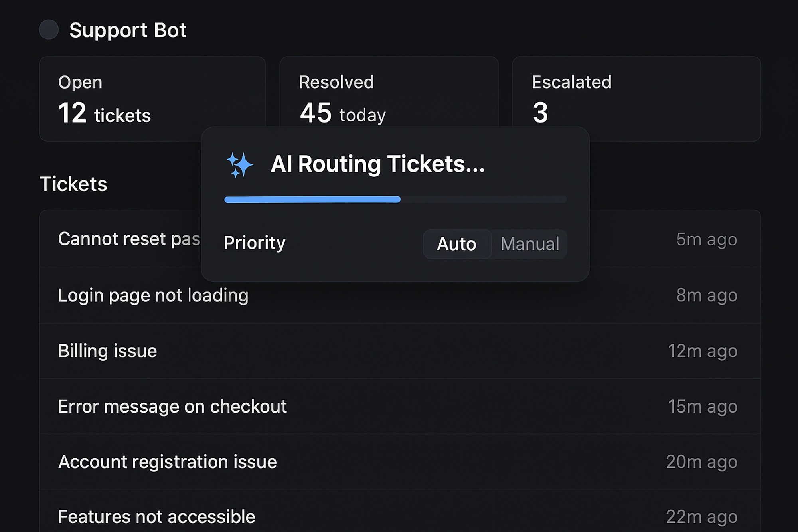This screenshot has height=532, width=798.
Task: Select Auto priority mode
Action: (x=456, y=244)
